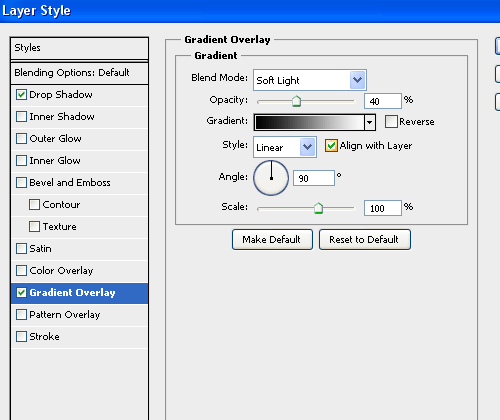Viewport: 500px width, 420px height.
Task: Click the Angle value field
Action: pos(314,178)
